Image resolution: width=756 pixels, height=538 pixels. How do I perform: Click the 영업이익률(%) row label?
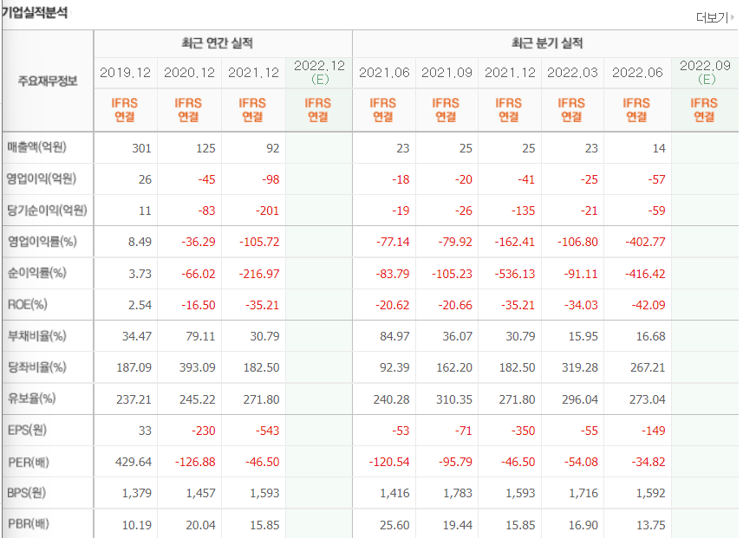click(42, 242)
